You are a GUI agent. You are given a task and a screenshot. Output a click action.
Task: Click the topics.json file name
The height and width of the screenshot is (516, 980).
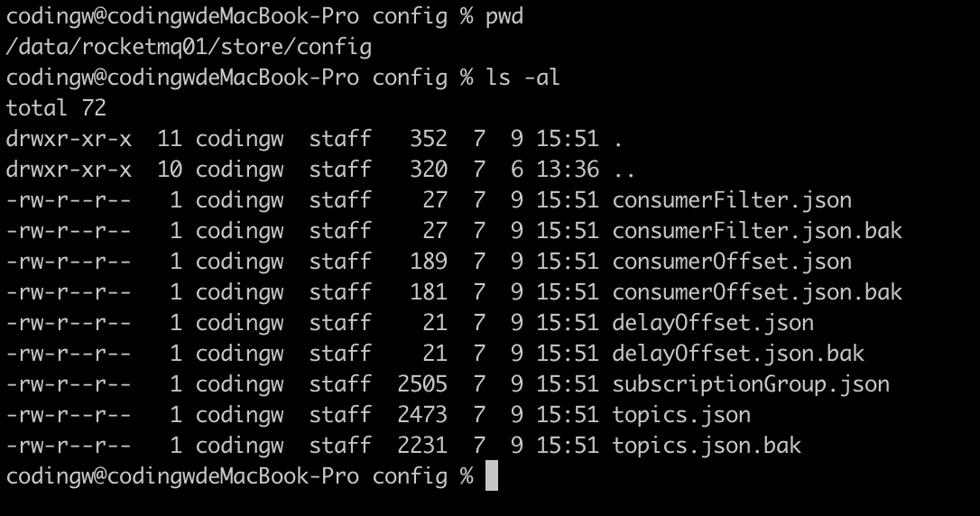pos(681,415)
